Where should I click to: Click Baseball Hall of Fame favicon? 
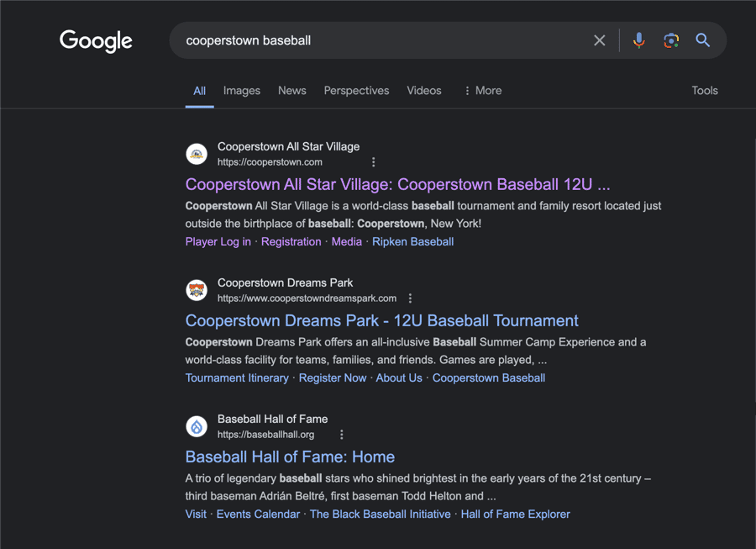197,426
